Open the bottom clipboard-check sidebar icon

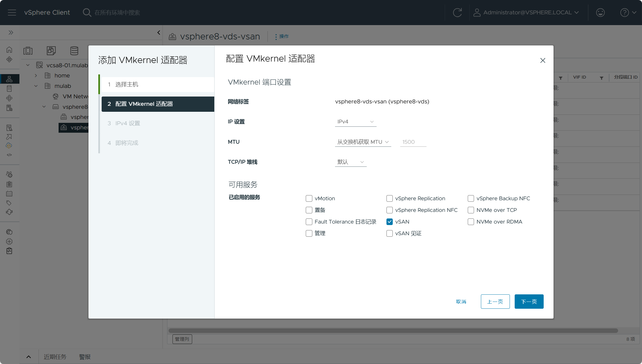pos(9,251)
